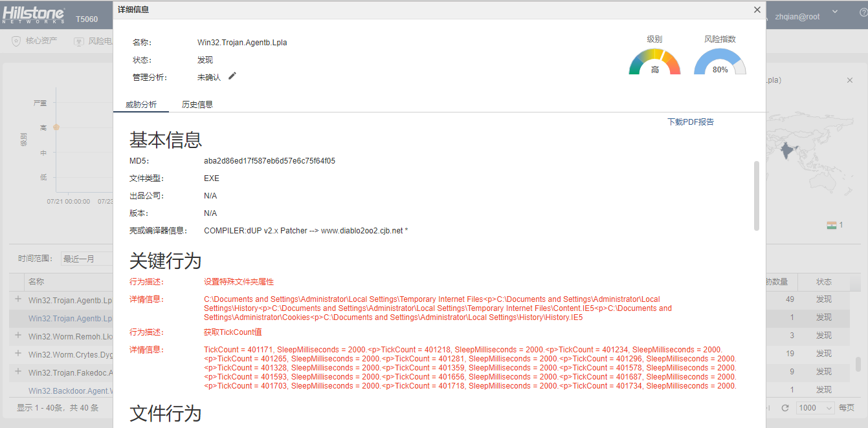868x428 pixels.
Task: Click the 风险电脑 monitor icon
Action: 79,41
